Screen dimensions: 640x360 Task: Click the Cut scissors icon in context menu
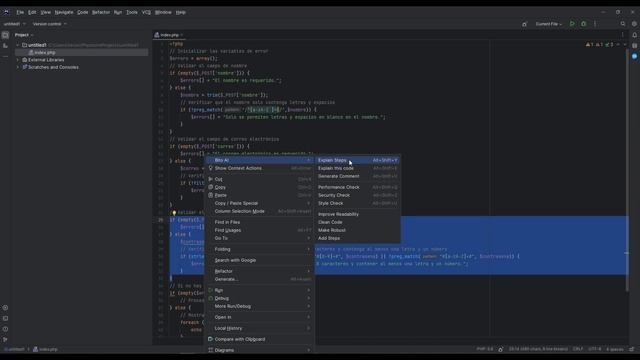tap(211, 179)
